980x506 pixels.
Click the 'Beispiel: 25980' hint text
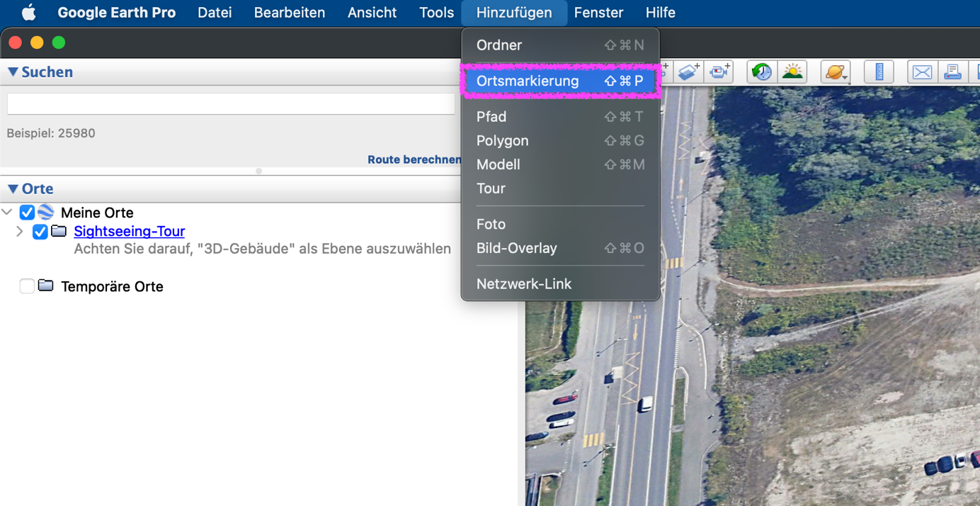coord(51,133)
